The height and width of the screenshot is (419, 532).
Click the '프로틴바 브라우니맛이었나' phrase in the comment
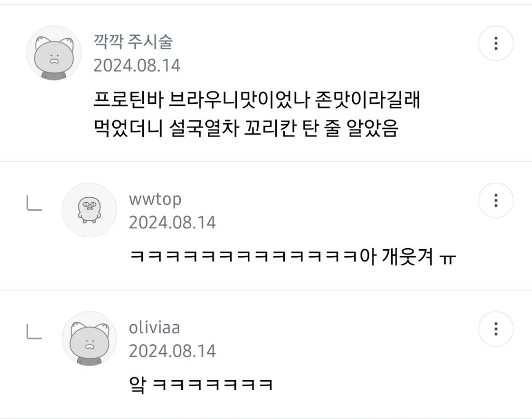coord(202,100)
